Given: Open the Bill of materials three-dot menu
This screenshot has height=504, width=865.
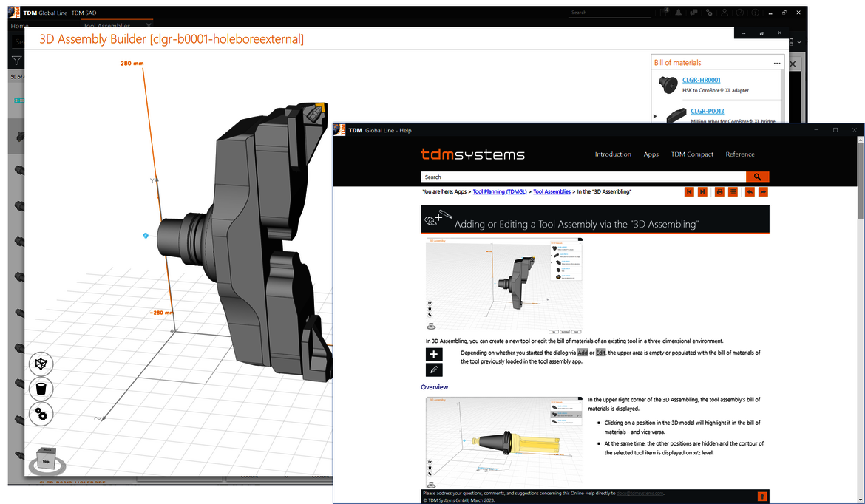Looking at the screenshot, I should pos(777,64).
